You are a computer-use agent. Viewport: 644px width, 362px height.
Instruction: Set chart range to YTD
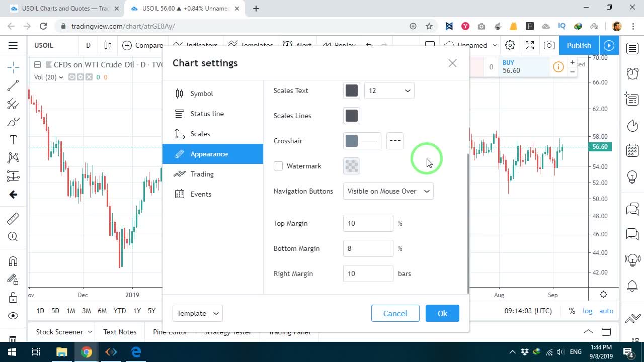pyautogui.click(x=120, y=311)
